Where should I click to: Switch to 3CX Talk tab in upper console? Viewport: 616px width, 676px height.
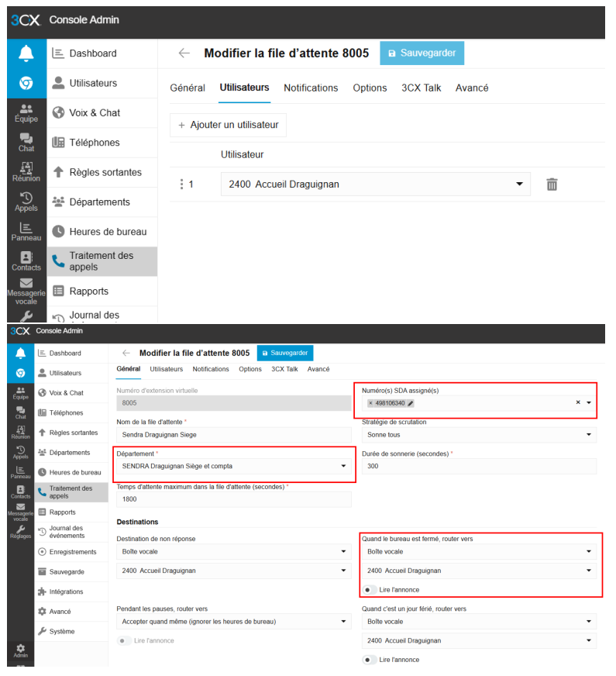point(422,88)
